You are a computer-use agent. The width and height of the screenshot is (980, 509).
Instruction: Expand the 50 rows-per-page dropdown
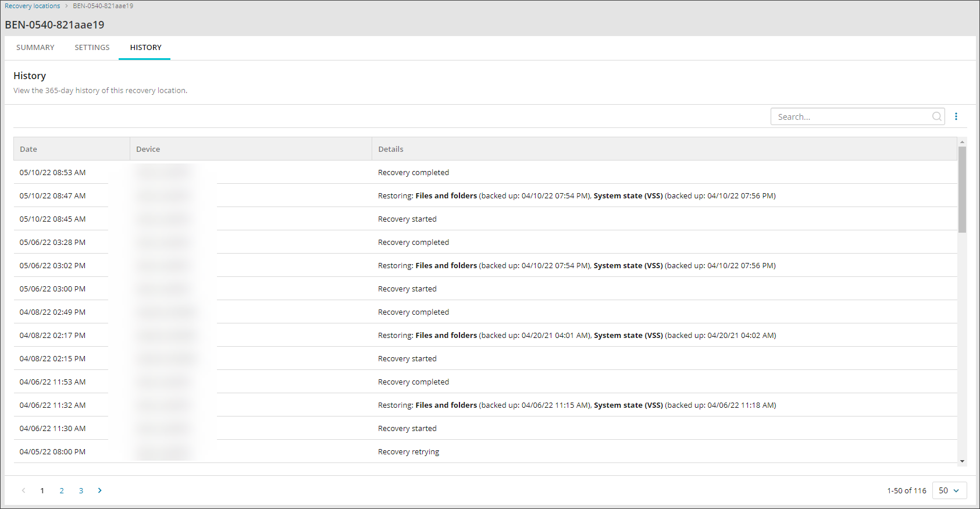pyautogui.click(x=949, y=490)
